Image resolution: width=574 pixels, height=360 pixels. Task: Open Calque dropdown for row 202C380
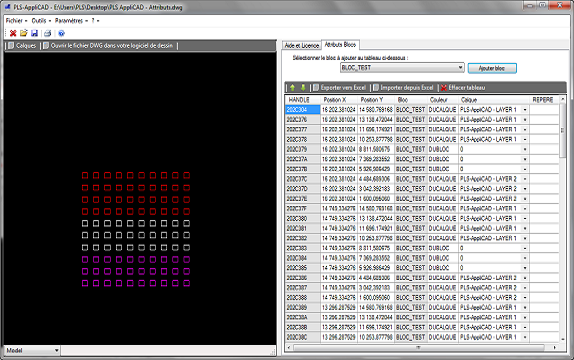(x=525, y=218)
